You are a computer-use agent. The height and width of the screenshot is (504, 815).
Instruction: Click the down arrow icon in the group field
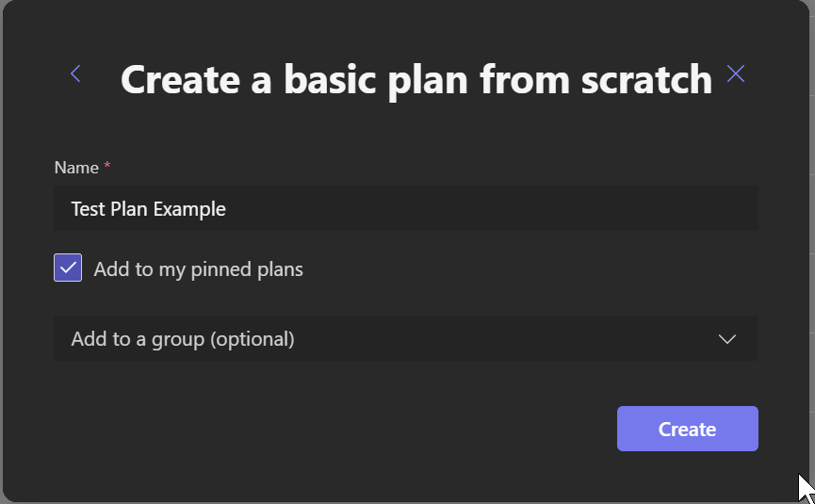click(726, 339)
